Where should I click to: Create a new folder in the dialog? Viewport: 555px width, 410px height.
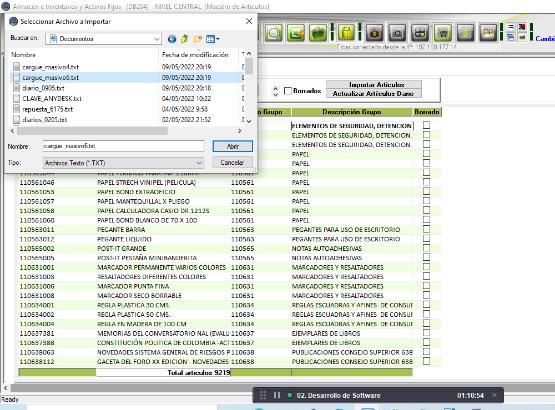tap(198, 39)
